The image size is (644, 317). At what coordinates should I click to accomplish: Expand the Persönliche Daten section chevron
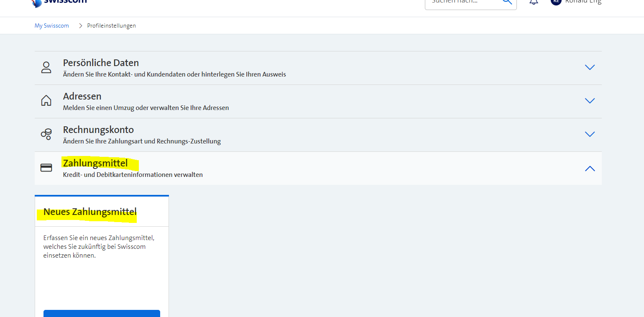(590, 67)
